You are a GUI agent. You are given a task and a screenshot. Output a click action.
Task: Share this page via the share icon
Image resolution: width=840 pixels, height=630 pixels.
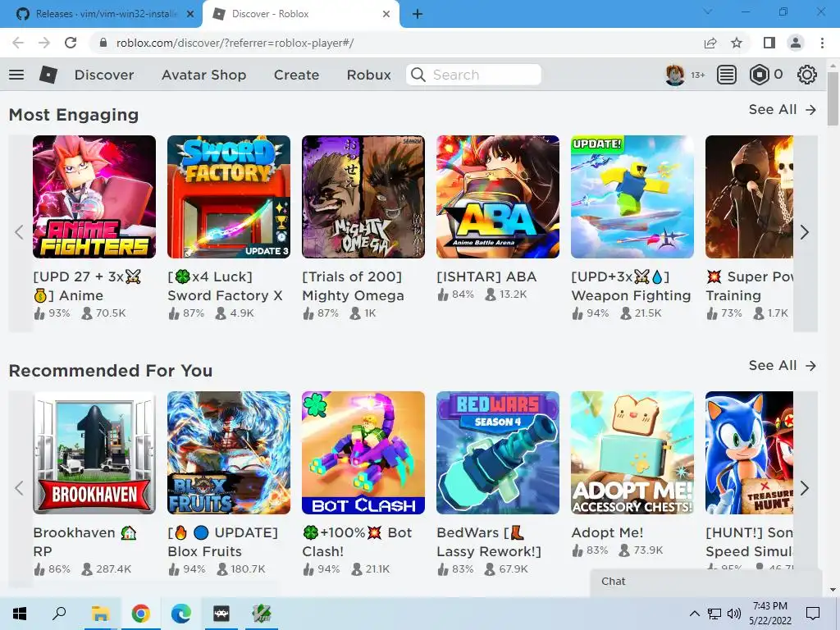[710, 43]
